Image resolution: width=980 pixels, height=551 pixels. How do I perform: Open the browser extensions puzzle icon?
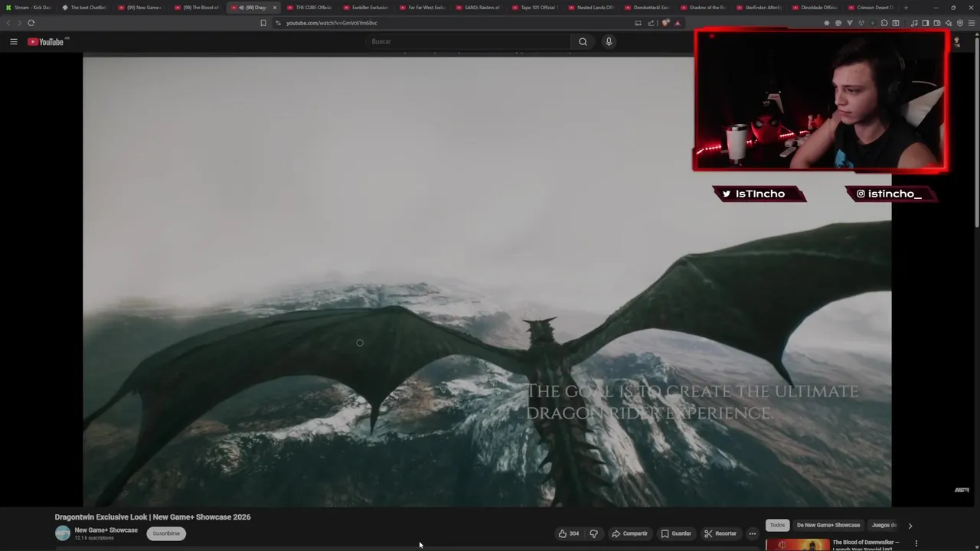884,23
